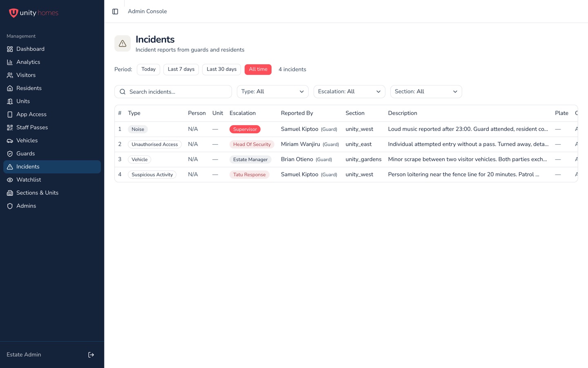
Task: Click the Noise type badge
Action: click(138, 129)
